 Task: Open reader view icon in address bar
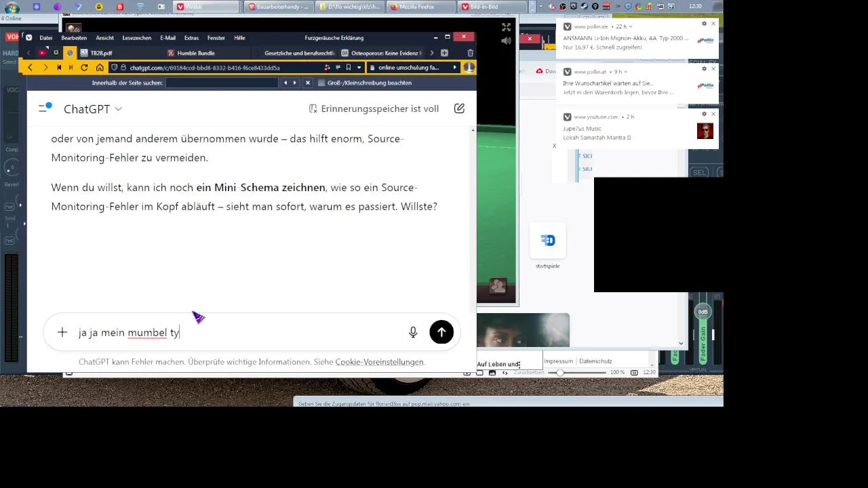338,68
